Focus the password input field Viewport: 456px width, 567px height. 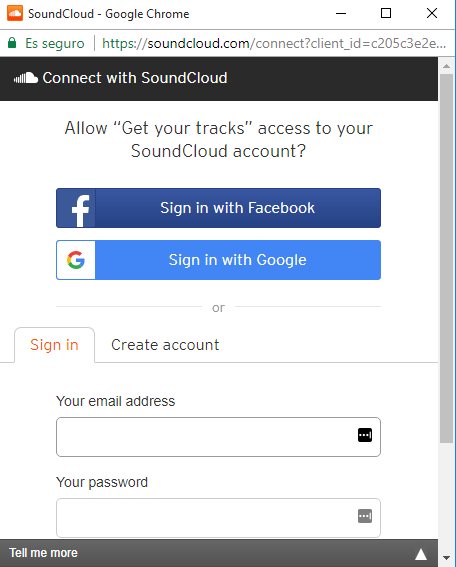tap(218, 518)
